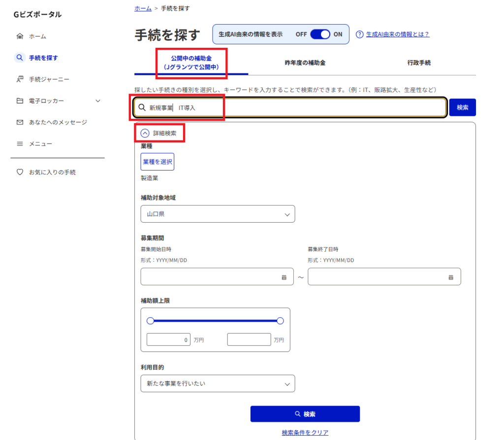504x440 pixels.
Task: Click the envelope icon for あなたへのメッセージ
Action: pos(20,122)
